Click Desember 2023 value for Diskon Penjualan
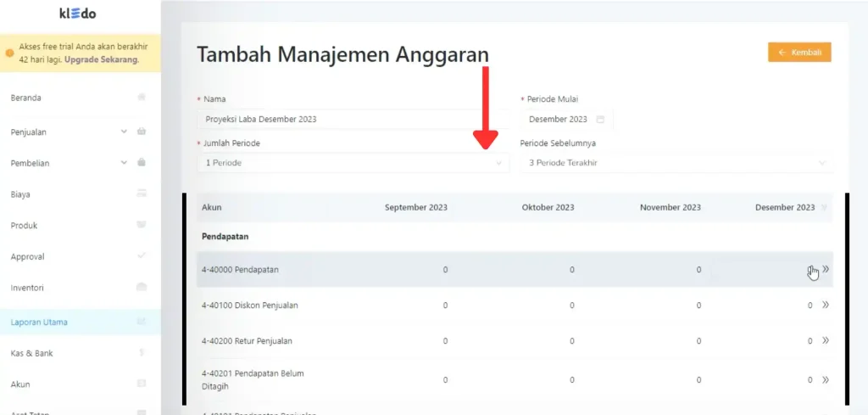Screen dimensions: 868x415 810,306
